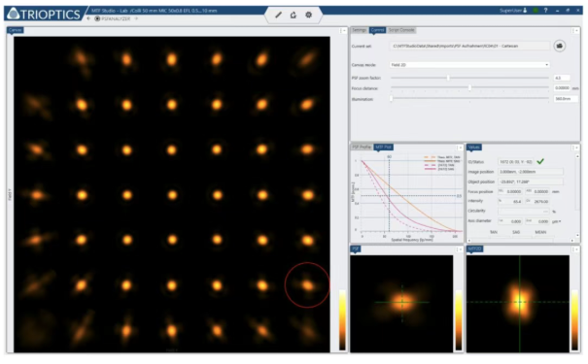Image resolution: width=588 pixels, height=364 pixels.
Task: Click the color scale bar beside the canvas
Action: point(342,320)
